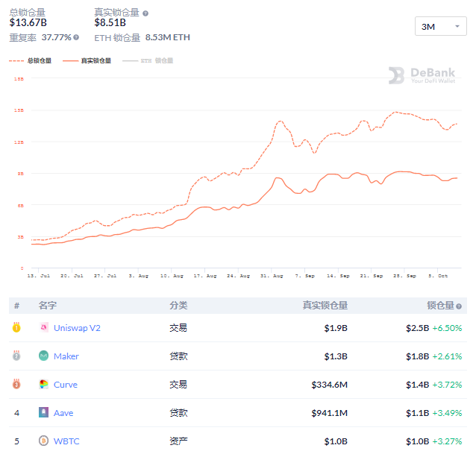476x454 pixels.
Task: Click the 31. Aug label on chart axis
Action: point(272,276)
